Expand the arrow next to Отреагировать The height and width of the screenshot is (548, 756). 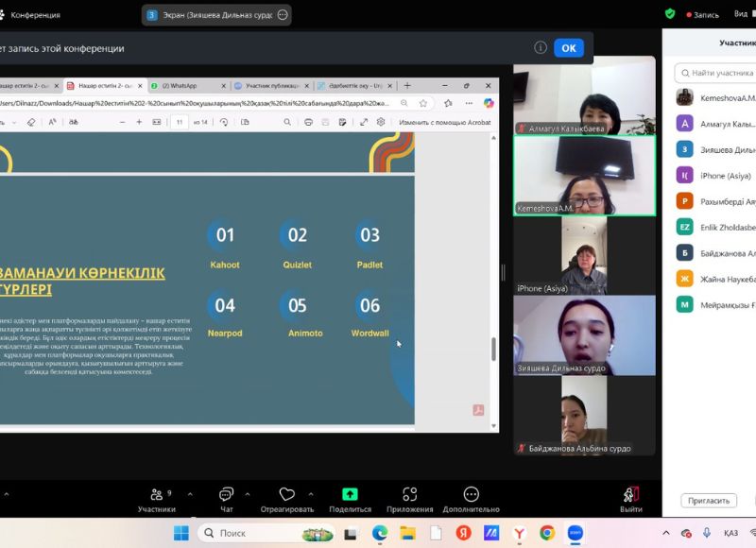[x=312, y=494]
